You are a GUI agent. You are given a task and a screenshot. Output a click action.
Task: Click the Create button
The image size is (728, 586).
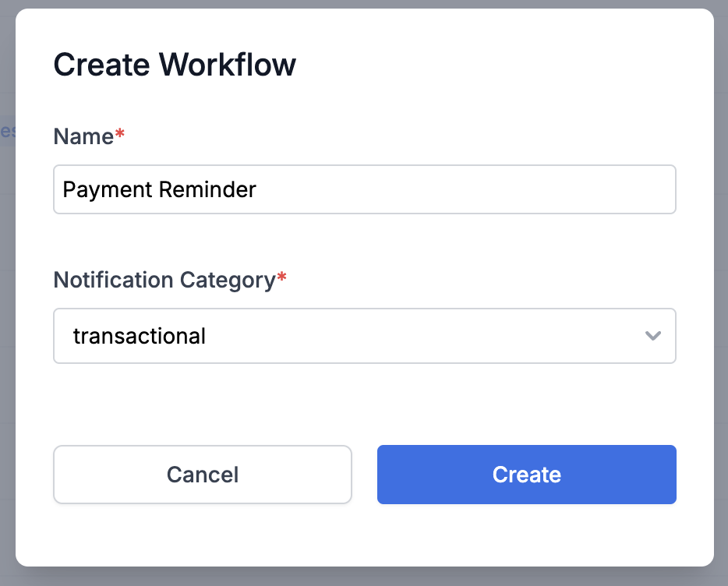pos(526,475)
